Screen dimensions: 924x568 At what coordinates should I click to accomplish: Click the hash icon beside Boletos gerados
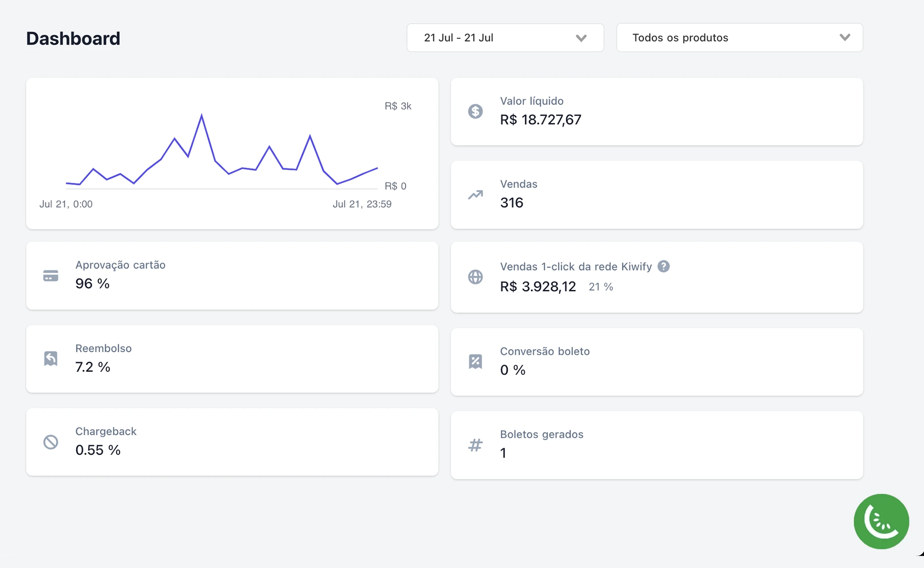[x=475, y=445]
